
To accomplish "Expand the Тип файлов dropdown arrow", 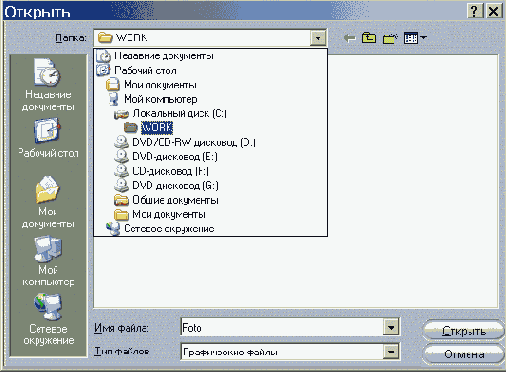I will pyautogui.click(x=391, y=351).
